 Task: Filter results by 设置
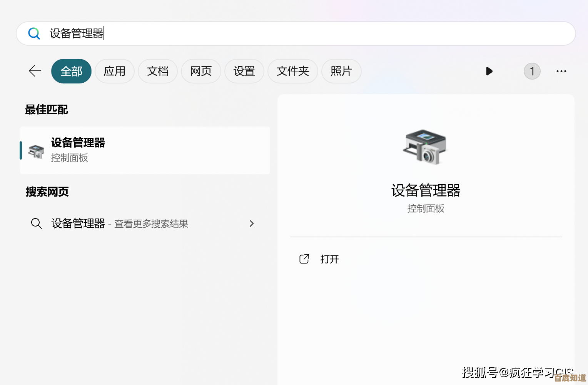(244, 71)
